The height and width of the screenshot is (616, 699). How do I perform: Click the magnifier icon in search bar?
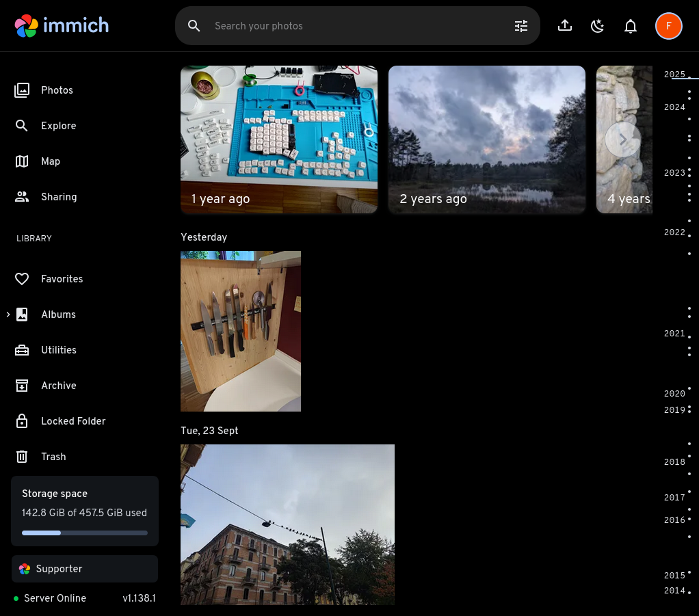click(194, 26)
